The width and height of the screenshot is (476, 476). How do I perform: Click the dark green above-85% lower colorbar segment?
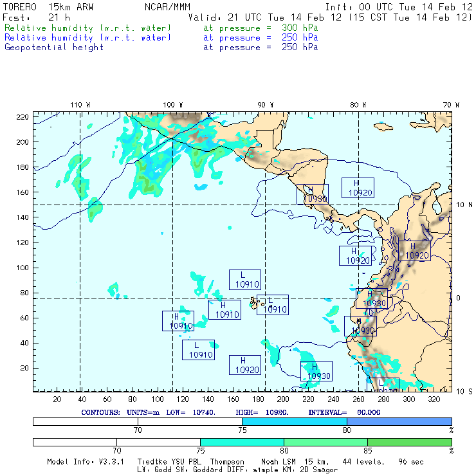pyautogui.click(x=410, y=442)
